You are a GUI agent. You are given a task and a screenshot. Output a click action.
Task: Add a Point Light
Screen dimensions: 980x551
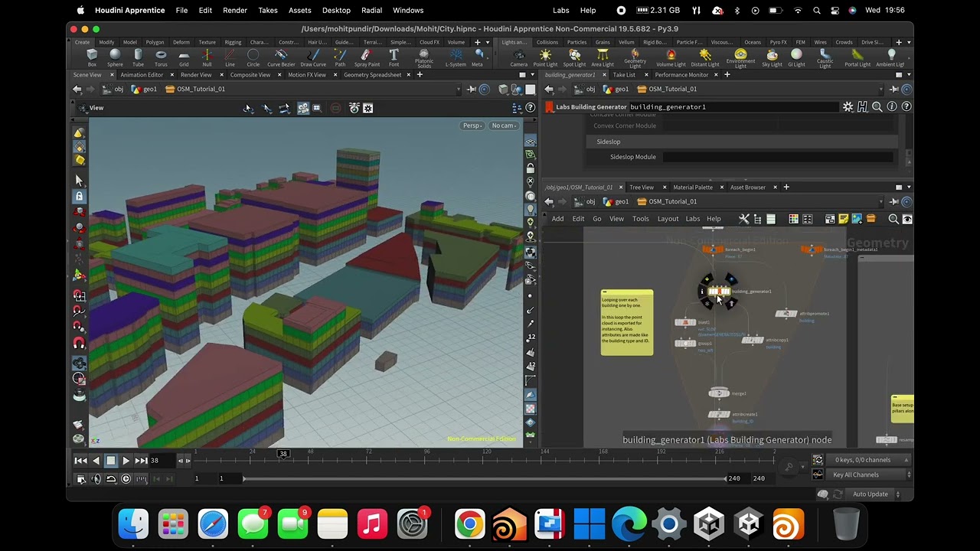pos(545,57)
